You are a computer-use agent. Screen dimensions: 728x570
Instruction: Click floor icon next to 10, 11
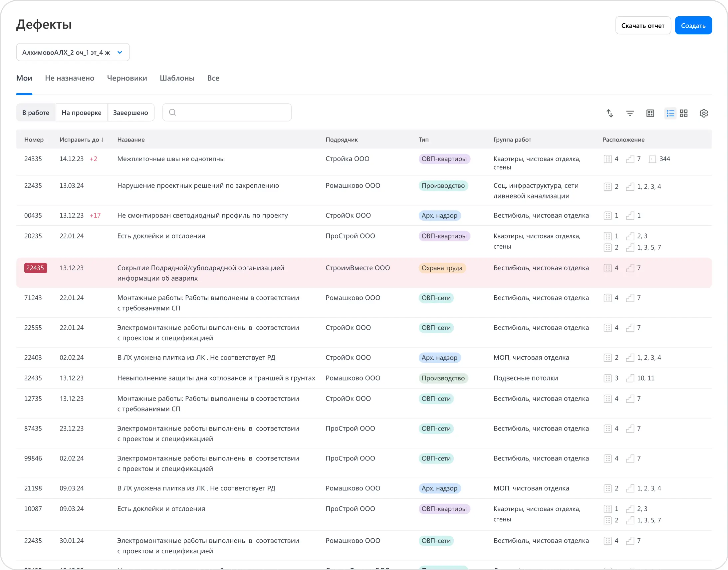[x=630, y=378]
